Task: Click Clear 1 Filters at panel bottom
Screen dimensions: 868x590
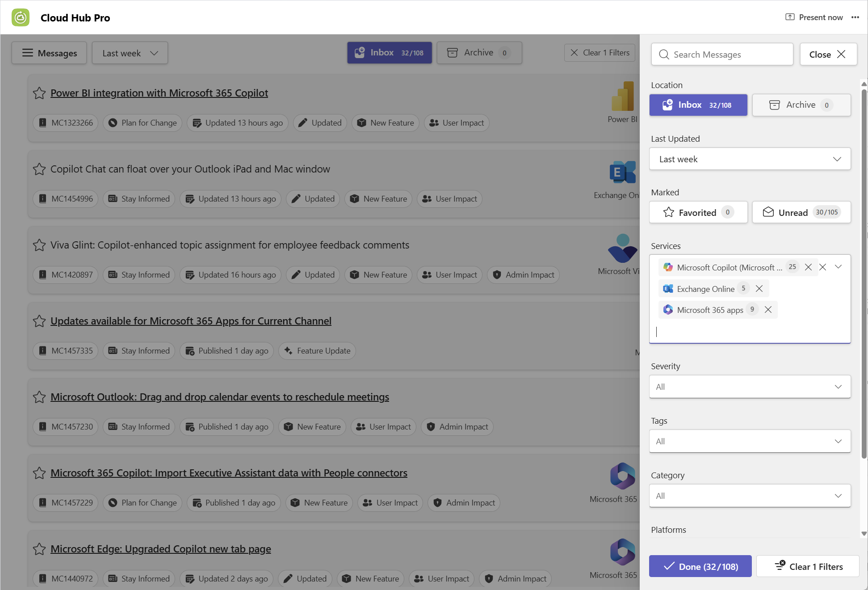Action: (x=808, y=566)
